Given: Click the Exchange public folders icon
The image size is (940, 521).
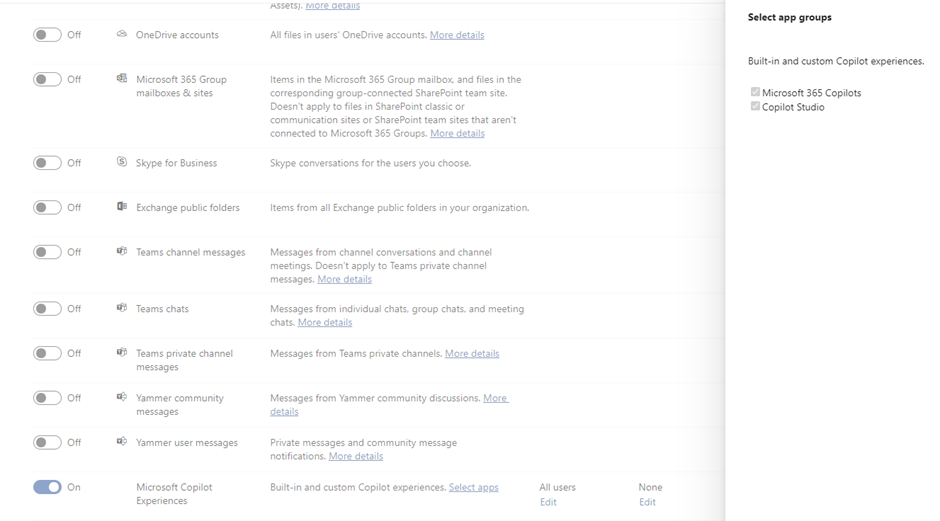Looking at the screenshot, I should [x=122, y=206].
